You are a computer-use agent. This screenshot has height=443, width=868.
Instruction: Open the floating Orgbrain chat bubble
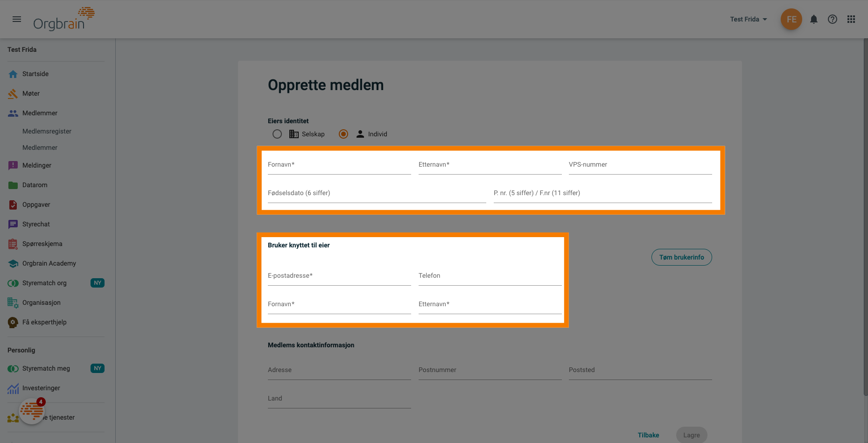32,411
